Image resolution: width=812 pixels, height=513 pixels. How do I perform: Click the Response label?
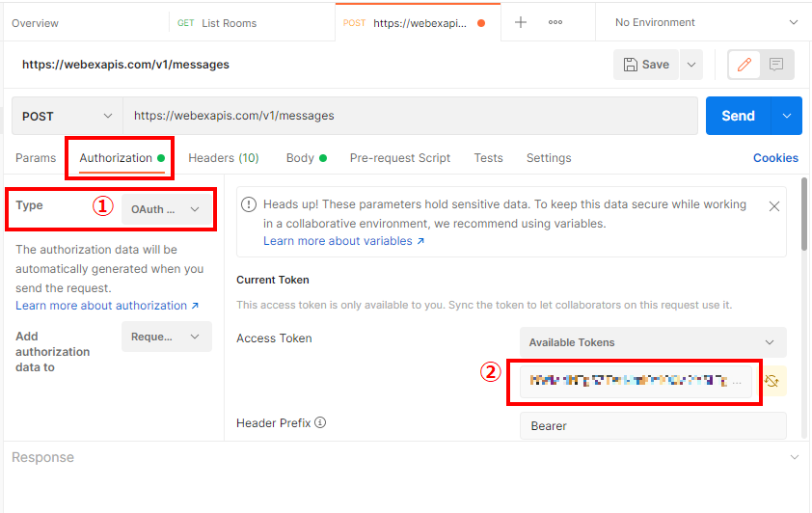coord(43,457)
